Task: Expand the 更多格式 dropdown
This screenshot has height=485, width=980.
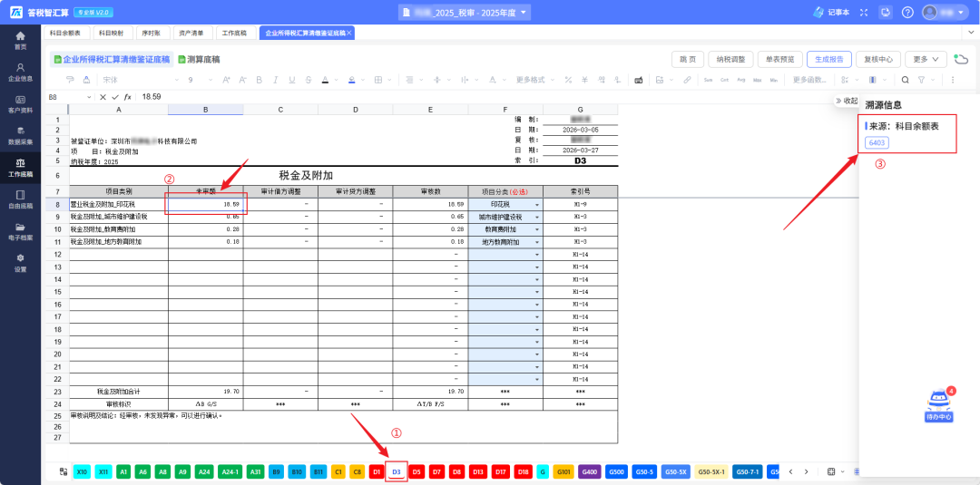Action: point(534,80)
